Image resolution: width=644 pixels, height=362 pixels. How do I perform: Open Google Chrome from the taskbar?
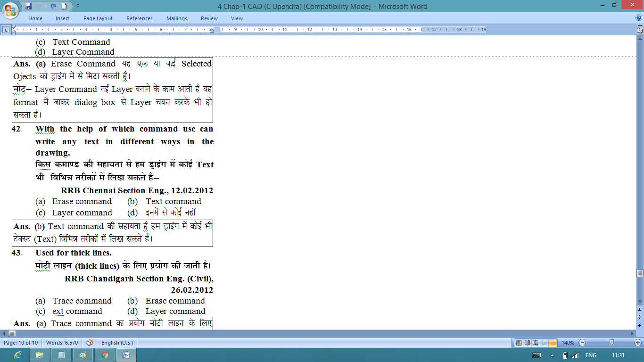click(105, 355)
